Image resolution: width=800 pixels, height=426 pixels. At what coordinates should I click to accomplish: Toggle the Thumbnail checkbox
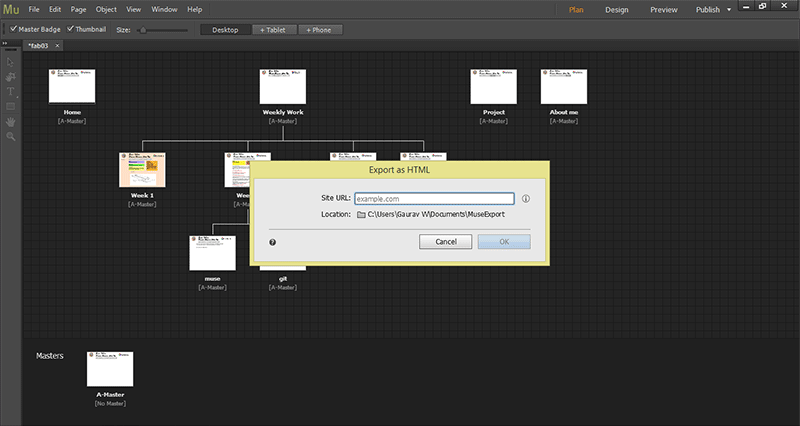point(70,29)
